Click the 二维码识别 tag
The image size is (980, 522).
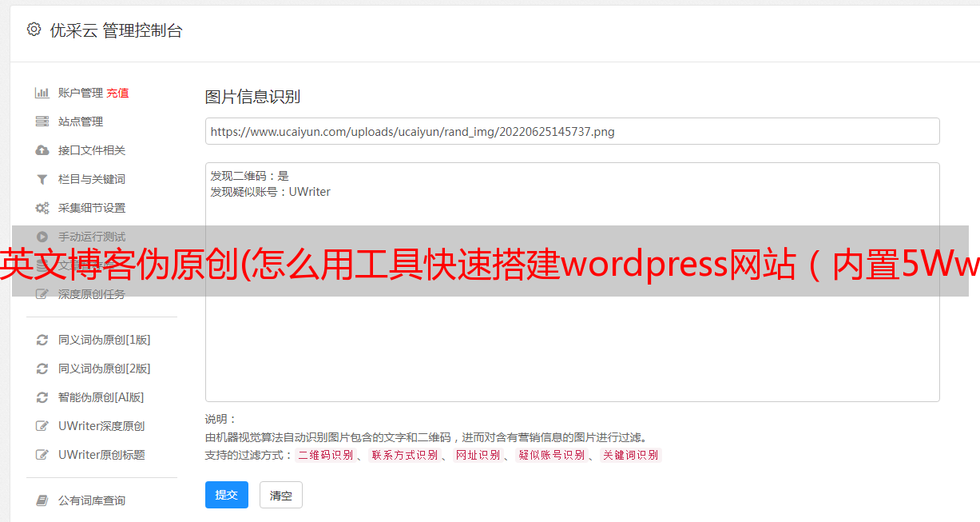(326, 455)
